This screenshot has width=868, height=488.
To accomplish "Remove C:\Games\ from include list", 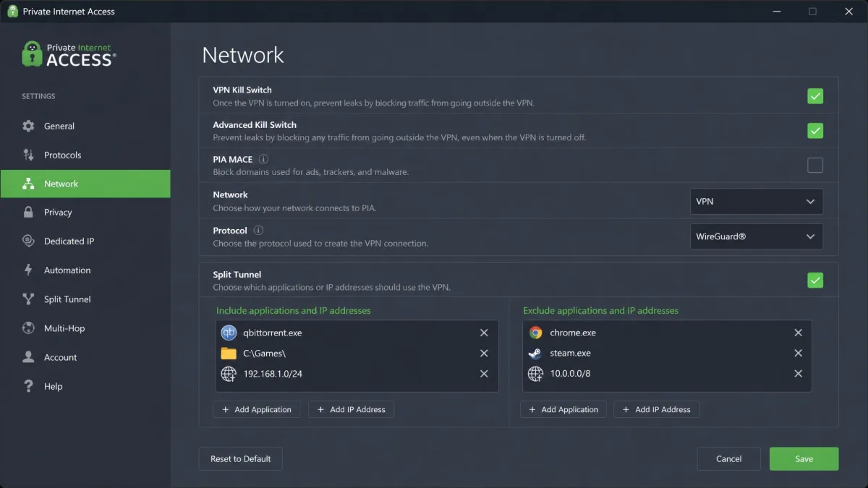I will click(x=484, y=354).
